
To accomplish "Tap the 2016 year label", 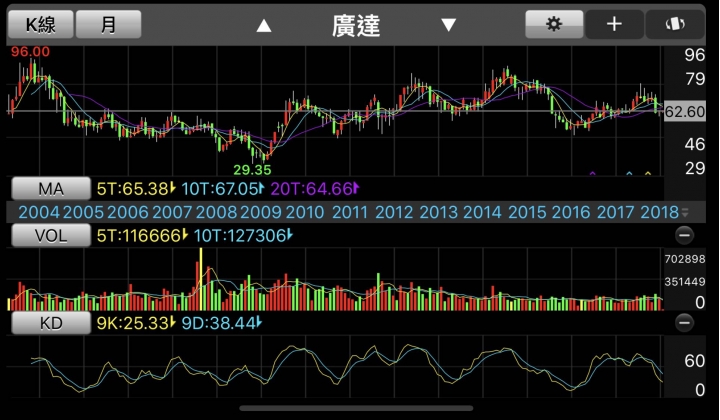I will point(571,213).
